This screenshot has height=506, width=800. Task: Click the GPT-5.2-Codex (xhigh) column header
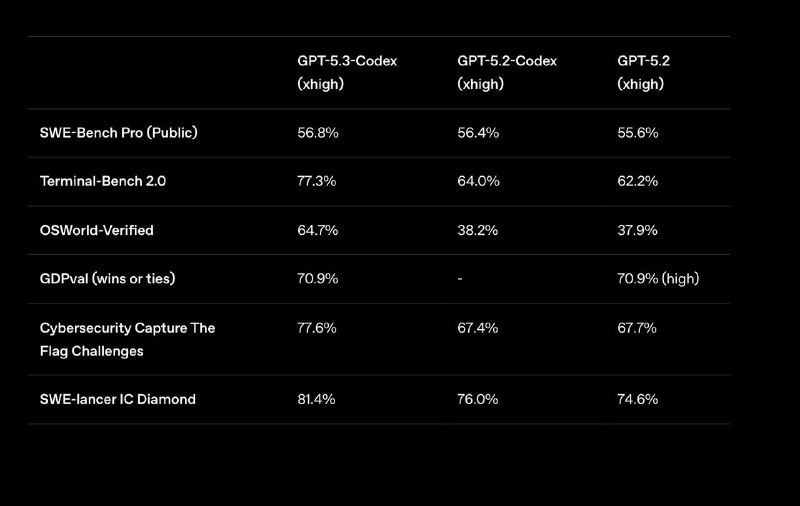[507, 73]
